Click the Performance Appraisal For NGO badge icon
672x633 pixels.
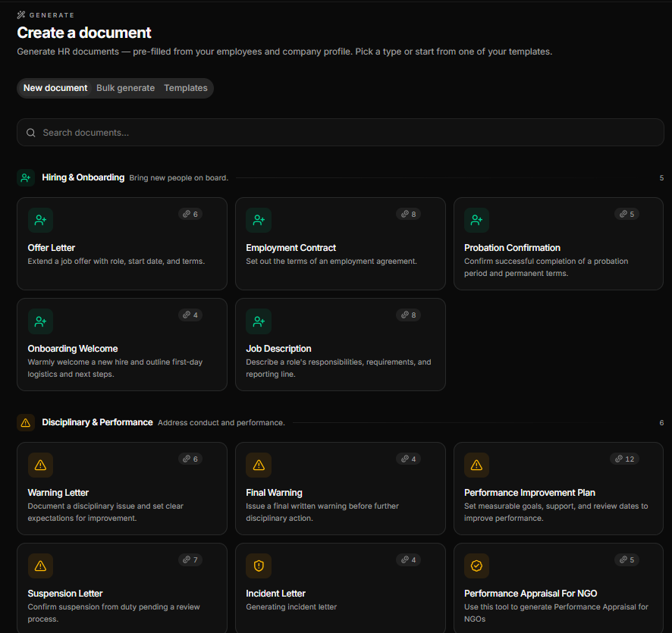coord(476,566)
